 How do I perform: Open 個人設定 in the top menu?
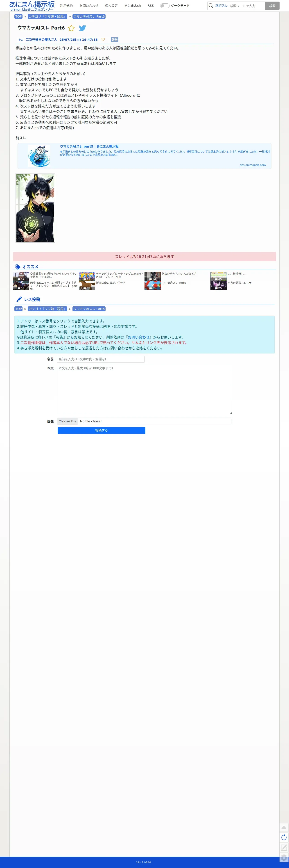point(111,6)
